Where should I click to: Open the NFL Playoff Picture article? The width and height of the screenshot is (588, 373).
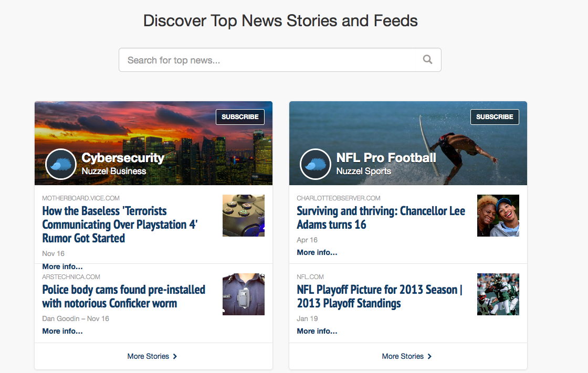pos(379,296)
